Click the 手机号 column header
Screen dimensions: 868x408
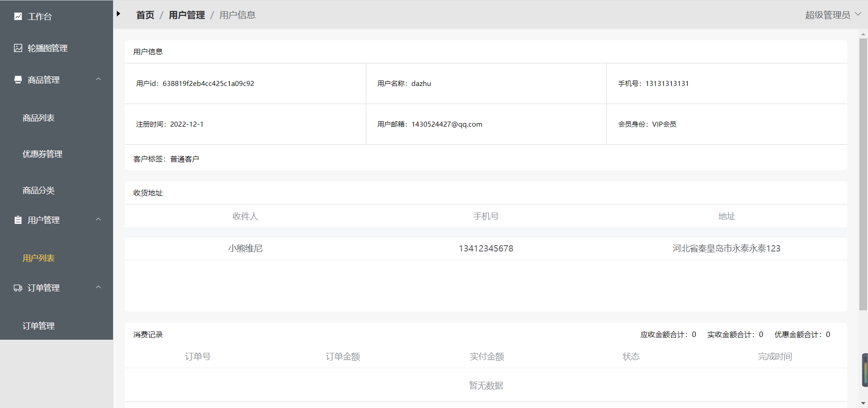486,216
